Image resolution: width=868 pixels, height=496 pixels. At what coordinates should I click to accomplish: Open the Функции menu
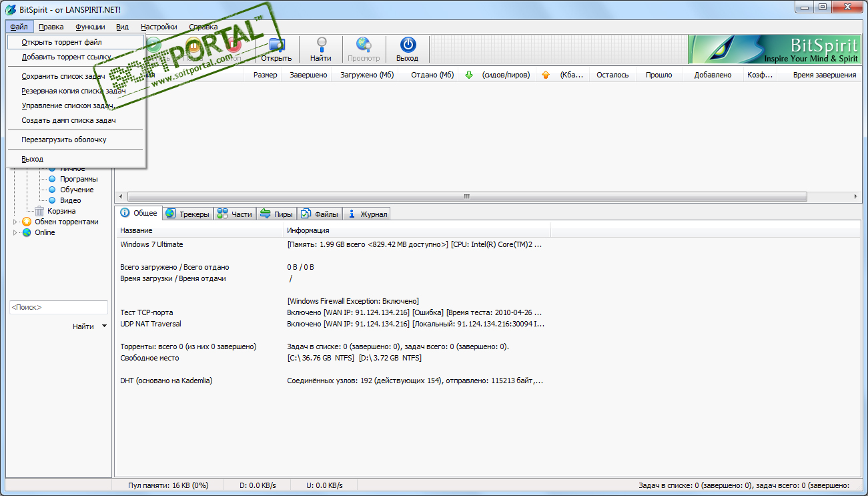tap(90, 27)
